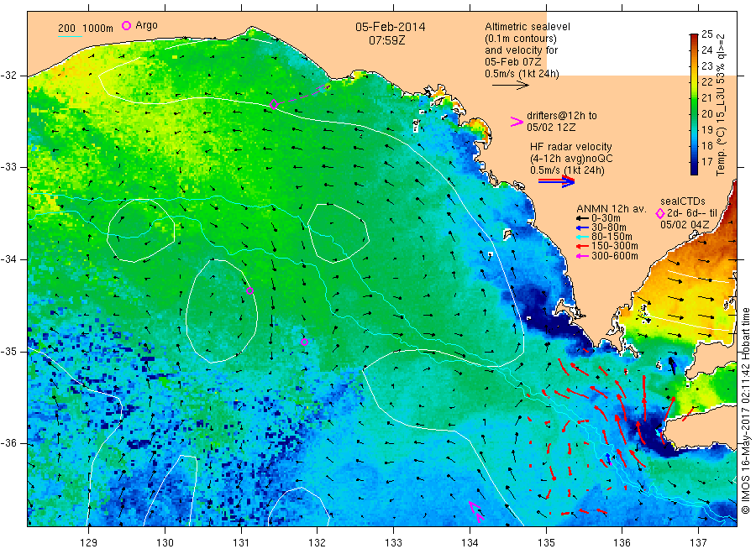Click the 'ANMN 12h av.' legend heading

[x=611, y=209]
